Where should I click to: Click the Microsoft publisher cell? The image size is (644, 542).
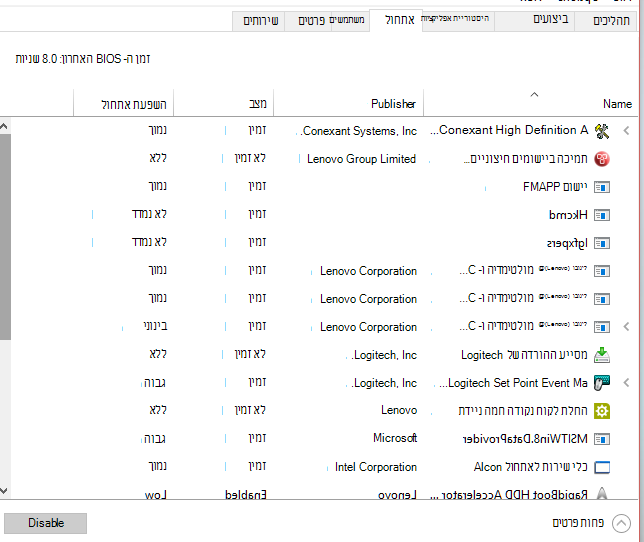[395, 438]
